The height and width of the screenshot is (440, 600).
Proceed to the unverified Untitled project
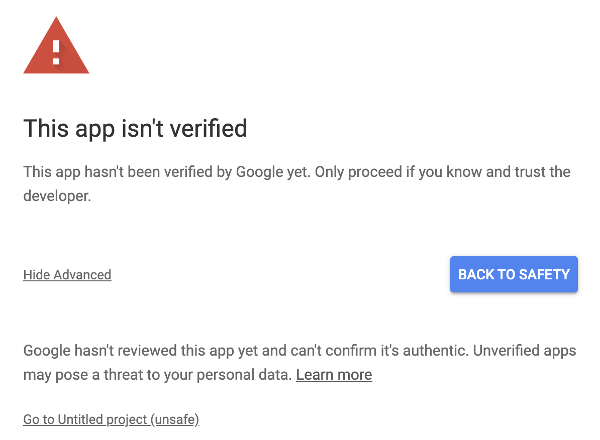tap(111, 420)
